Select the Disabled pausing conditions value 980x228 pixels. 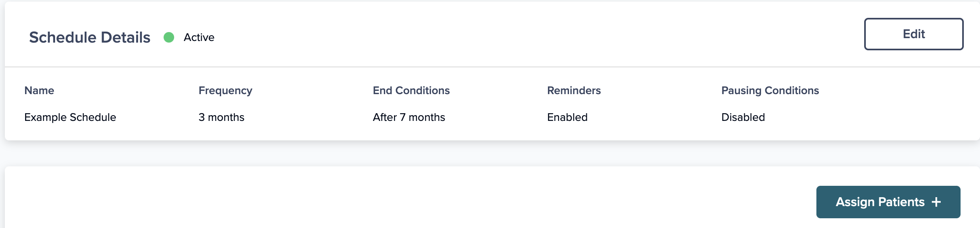click(743, 117)
